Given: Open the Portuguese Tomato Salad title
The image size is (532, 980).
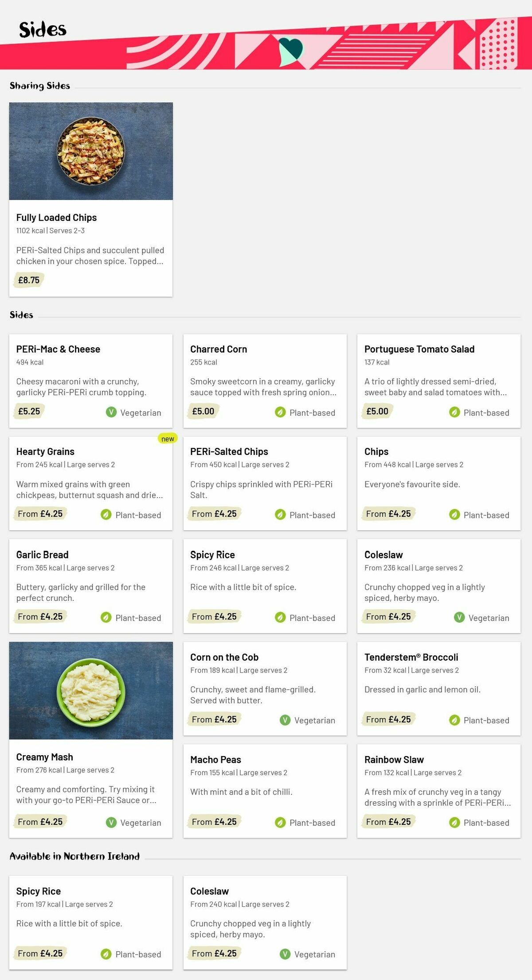Looking at the screenshot, I should click(419, 349).
